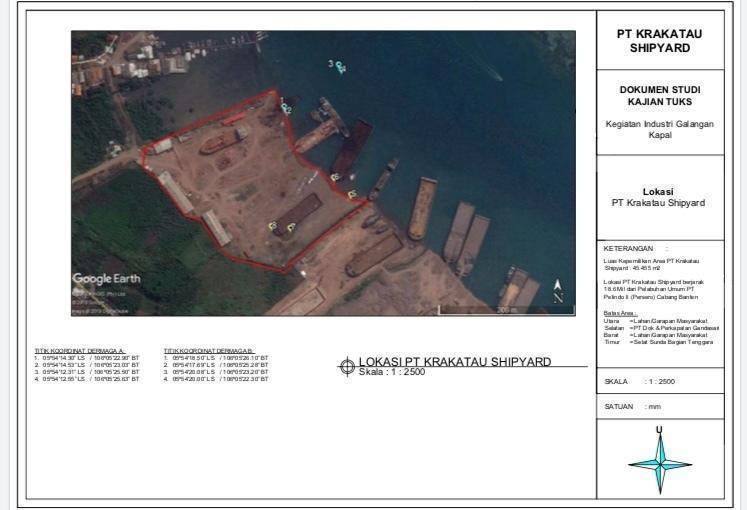Screen dimensions: 747x510
Task: Click the Google Earth logo on map
Action: [x=106, y=279]
